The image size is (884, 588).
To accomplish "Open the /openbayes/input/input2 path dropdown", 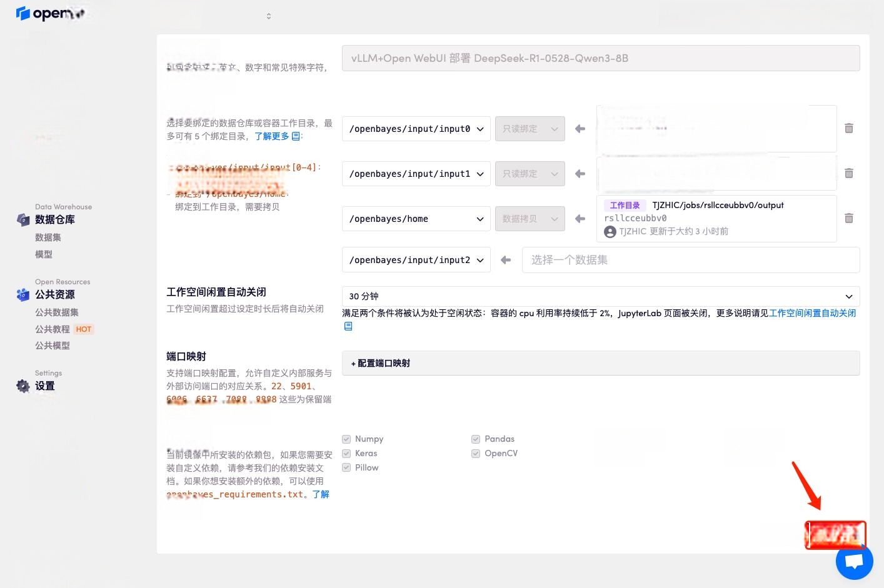I will click(x=416, y=260).
